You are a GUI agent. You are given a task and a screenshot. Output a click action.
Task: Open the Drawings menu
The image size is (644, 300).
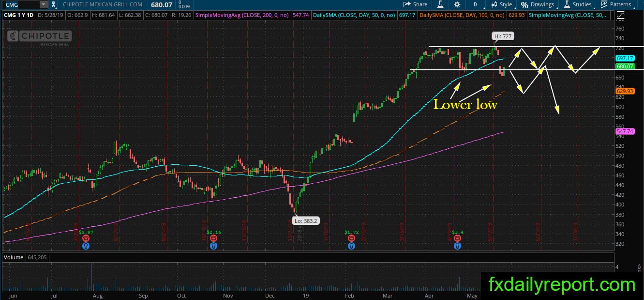[x=538, y=4]
